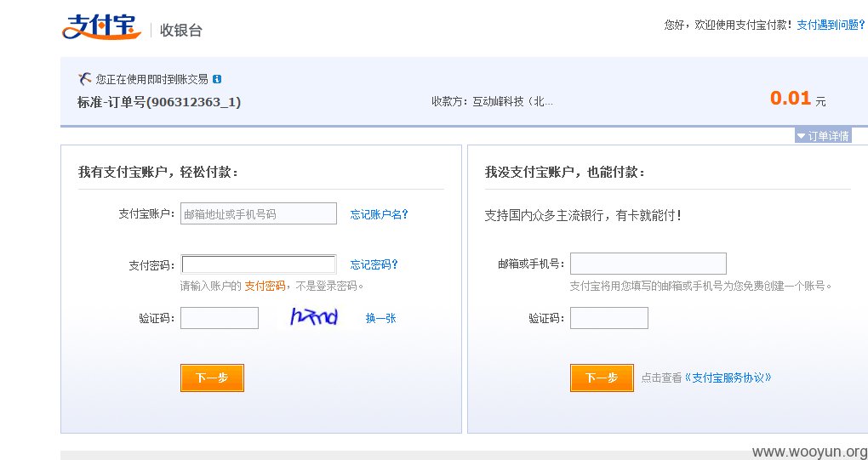This screenshot has height=460, width=868.
Task: Click the captcha image
Action: coord(314,316)
